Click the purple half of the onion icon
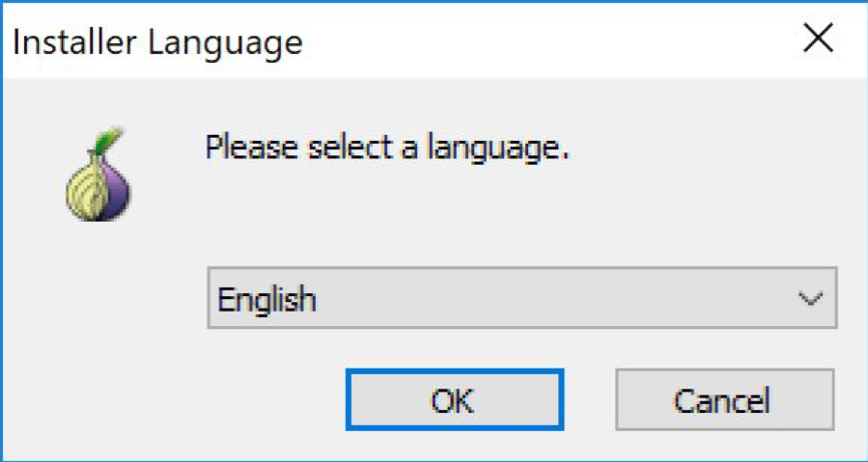Screen dimensions: 868x462 [x=116, y=189]
